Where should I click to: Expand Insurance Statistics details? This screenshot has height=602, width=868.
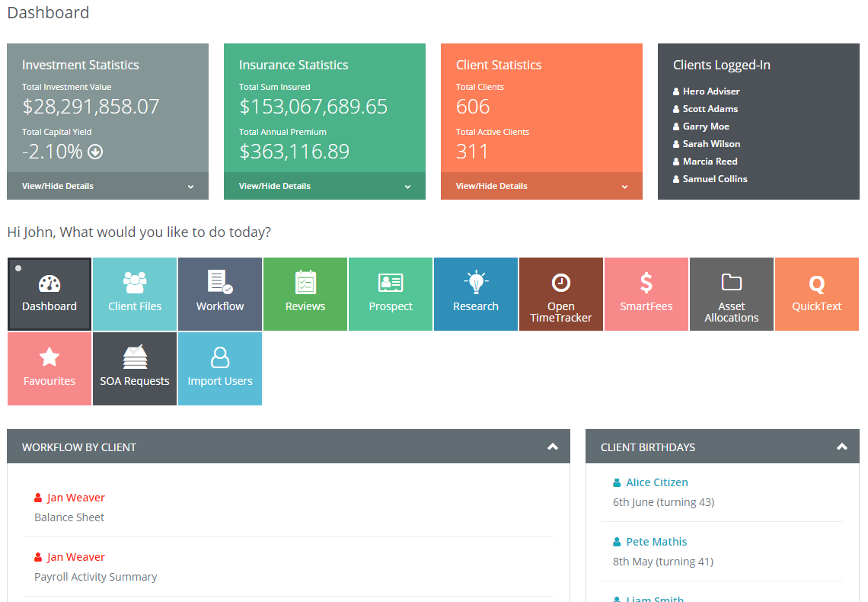[x=324, y=185]
